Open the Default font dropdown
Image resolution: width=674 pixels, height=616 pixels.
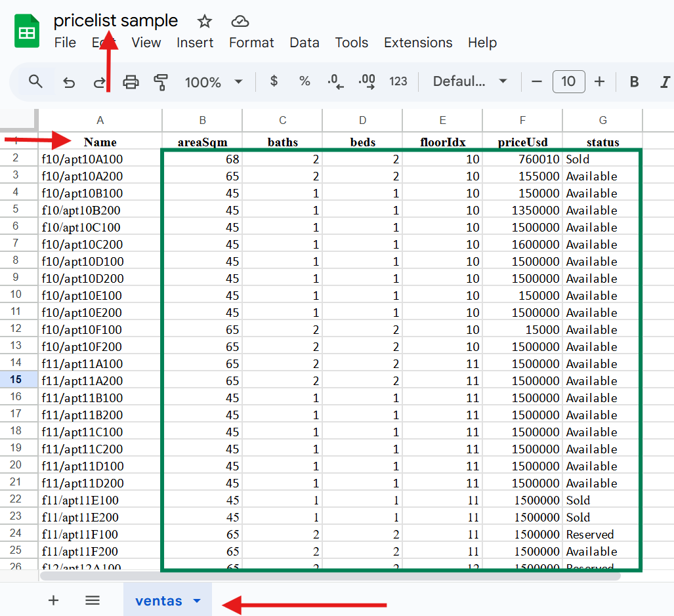click(470, 81)
